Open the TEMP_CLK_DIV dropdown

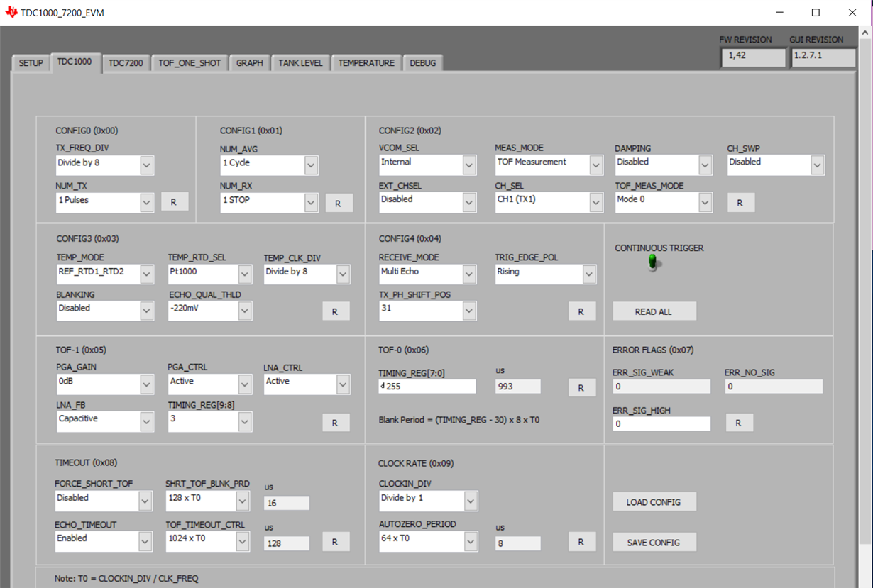[x=307, y=274]
